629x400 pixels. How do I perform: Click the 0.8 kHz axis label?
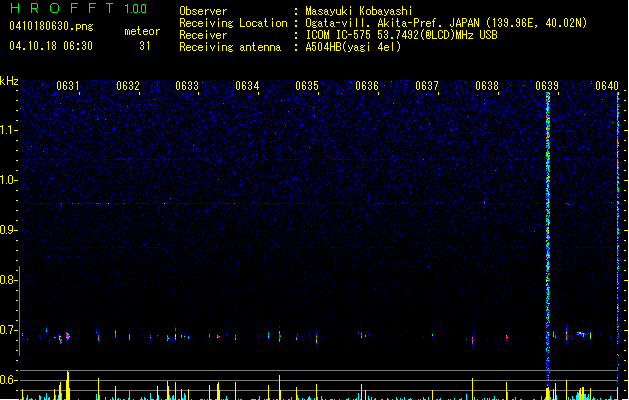tap(9, 280)
